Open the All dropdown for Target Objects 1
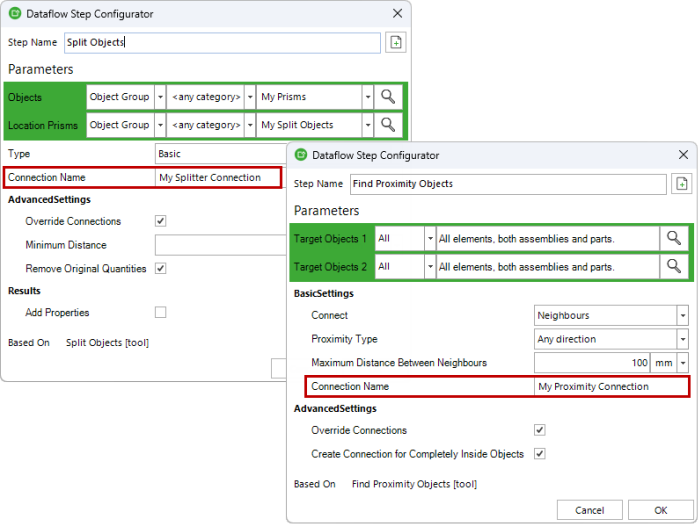700x525 pixels. tap(430, 238)
